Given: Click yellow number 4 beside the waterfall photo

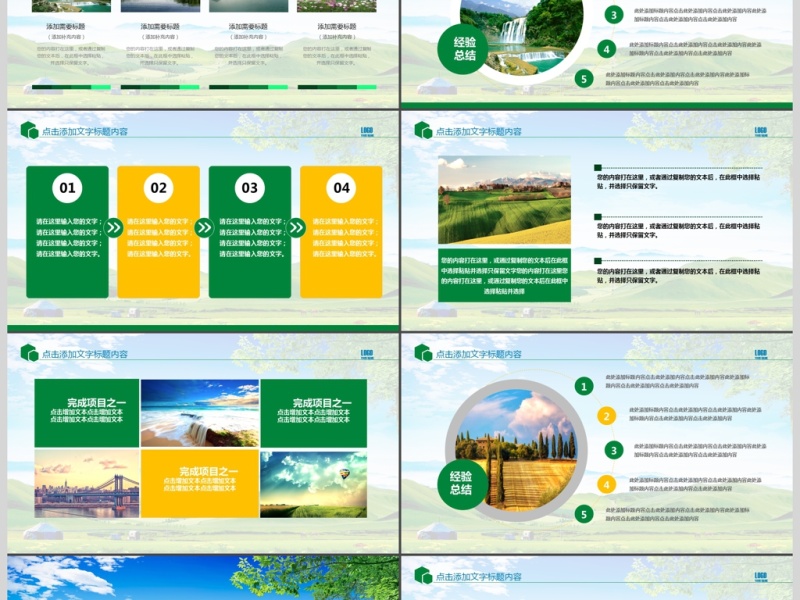Looking at the screenshot, I should 606,48.
